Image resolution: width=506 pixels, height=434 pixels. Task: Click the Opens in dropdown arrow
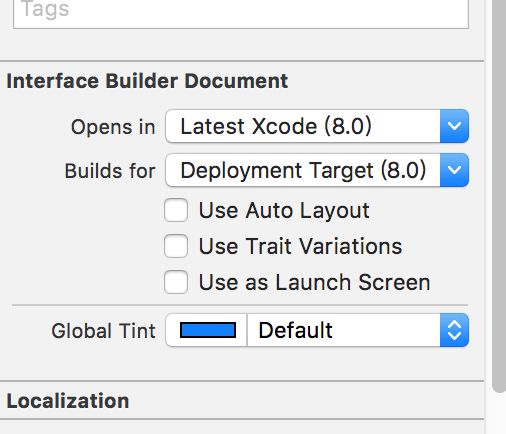pyautogui.click(x=454, y=126)
